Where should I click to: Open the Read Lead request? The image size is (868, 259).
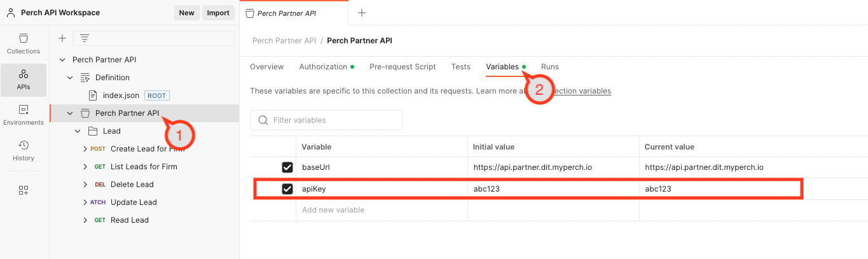click(x=130, y=220)
